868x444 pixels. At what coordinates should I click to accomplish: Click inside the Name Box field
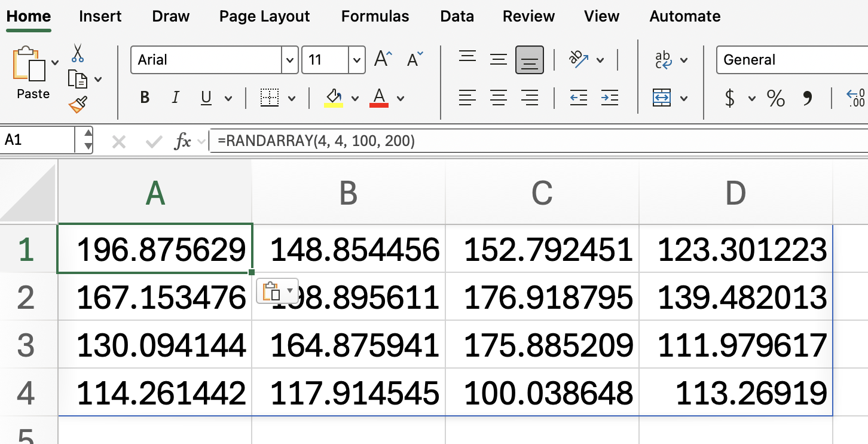point(39,141)
